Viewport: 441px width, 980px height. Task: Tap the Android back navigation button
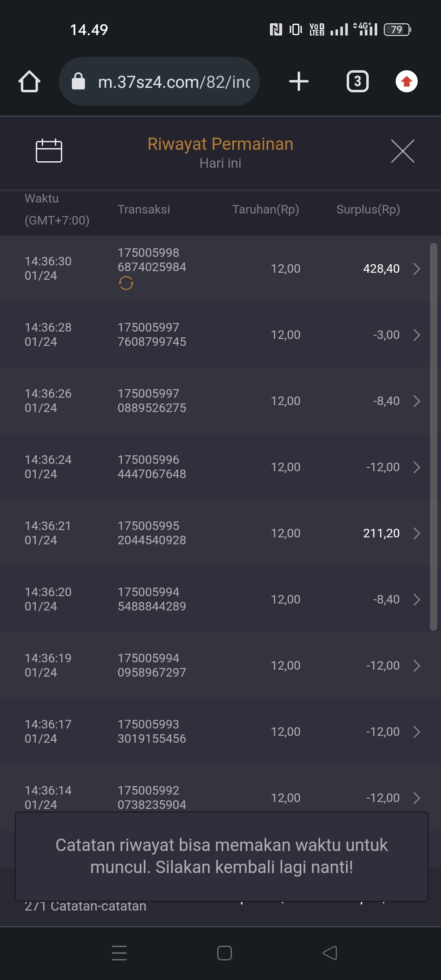click(330, 953)
